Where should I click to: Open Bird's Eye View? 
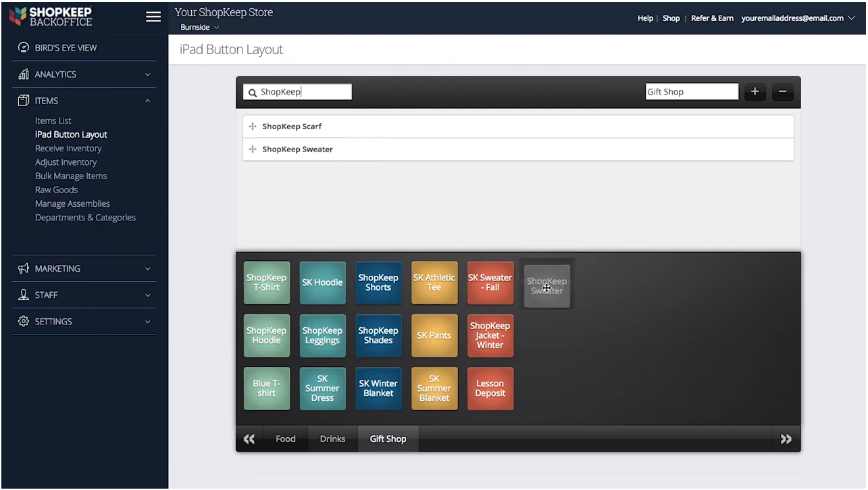pyautogui.click(x=66, y=47)
